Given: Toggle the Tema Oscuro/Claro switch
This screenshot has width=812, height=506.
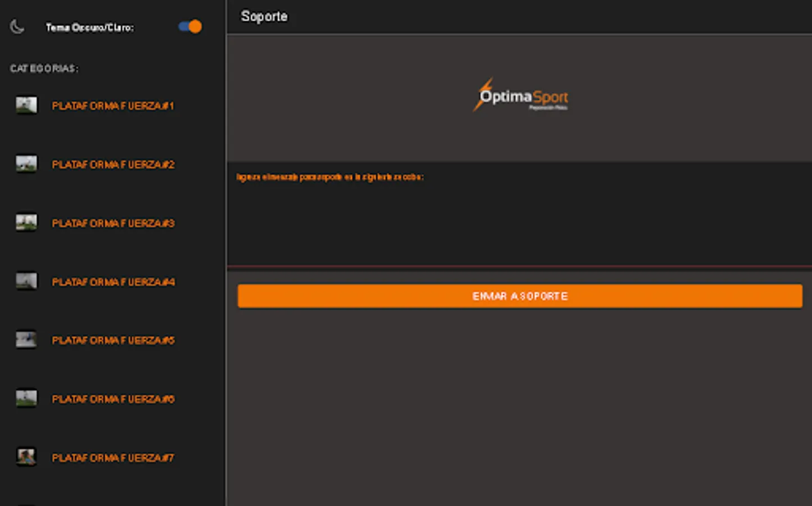Looking at the screenshot, I should (x=190, y=26).
